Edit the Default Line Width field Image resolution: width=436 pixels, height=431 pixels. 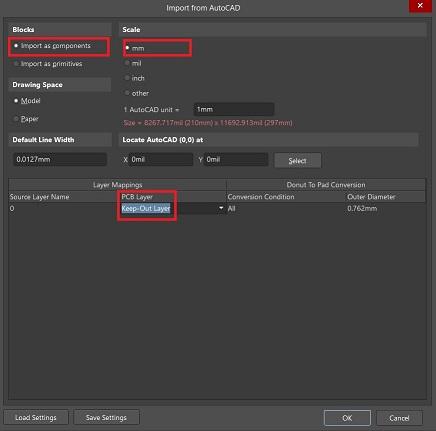coord(60,159)
